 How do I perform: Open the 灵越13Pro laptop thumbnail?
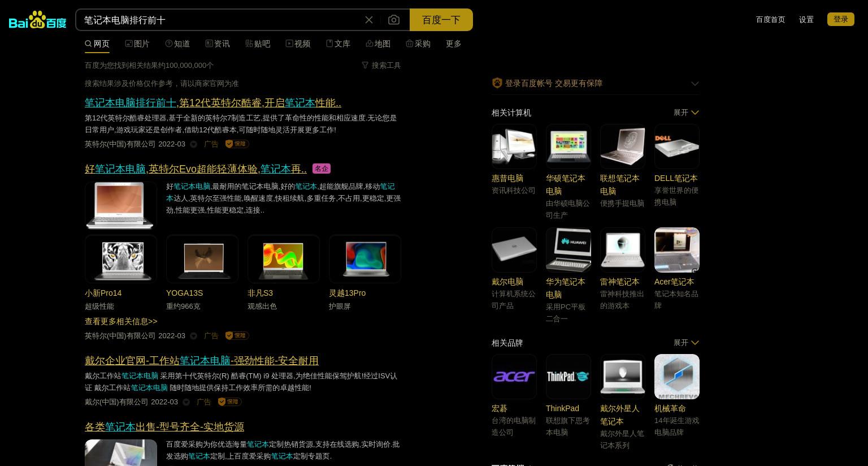coord(365,259)
